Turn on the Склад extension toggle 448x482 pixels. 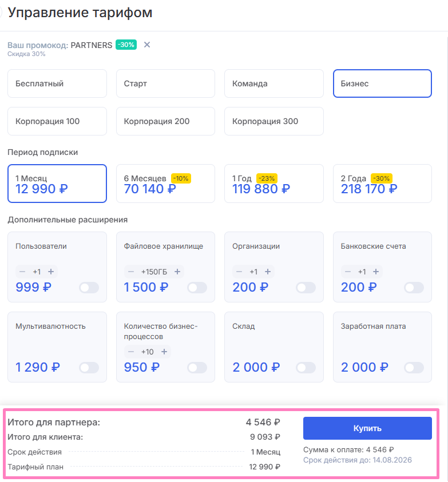click(306, 368)
